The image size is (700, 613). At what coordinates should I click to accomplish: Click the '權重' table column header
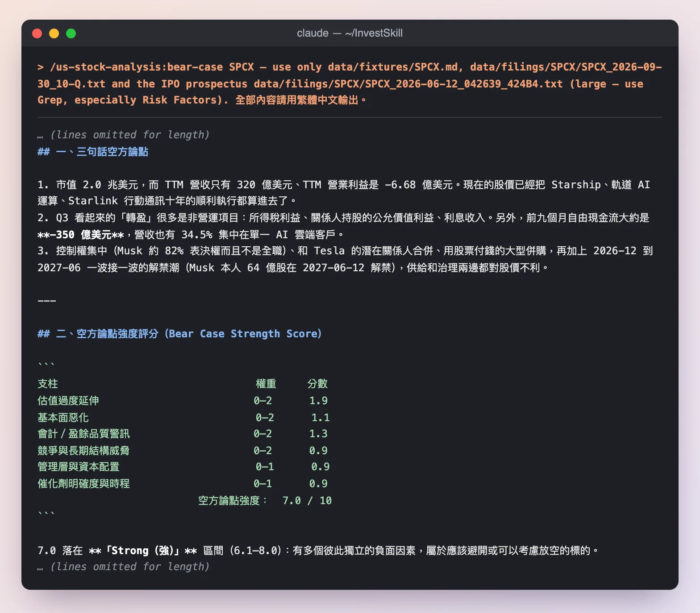click(266, 384)
